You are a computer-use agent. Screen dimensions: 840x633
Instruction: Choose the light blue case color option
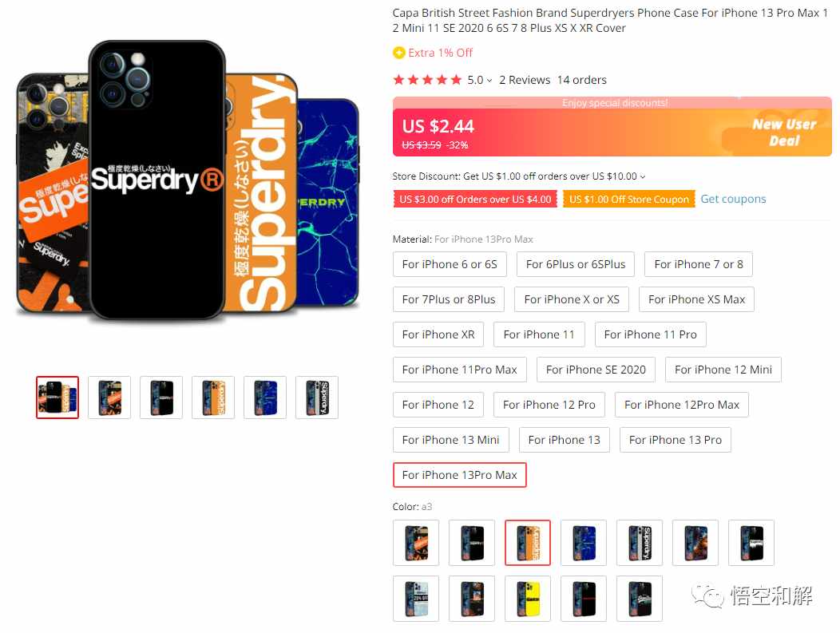(416, 598)
